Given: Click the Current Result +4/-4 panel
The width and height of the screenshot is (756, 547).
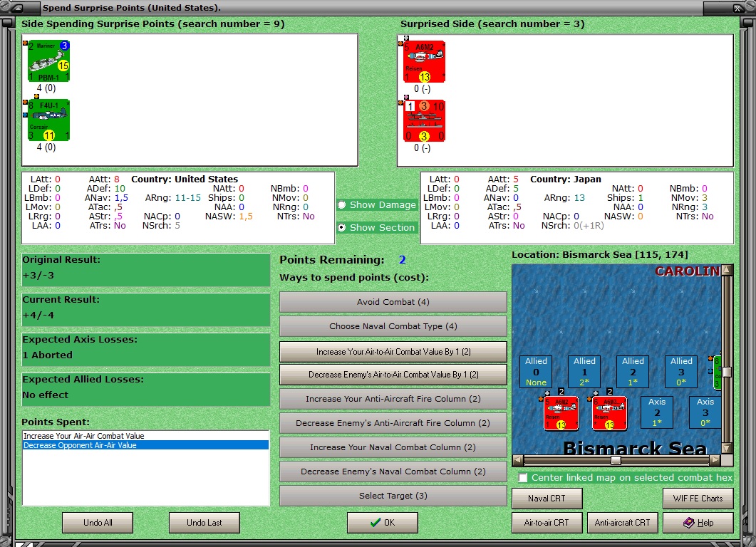Looking at the screenshot, I should click(x=145, y=310).
